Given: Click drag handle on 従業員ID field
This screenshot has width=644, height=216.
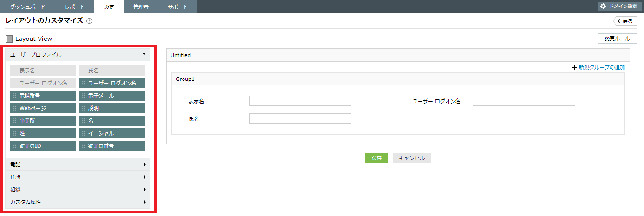Looking at the screenshot, I should (15, 146).
